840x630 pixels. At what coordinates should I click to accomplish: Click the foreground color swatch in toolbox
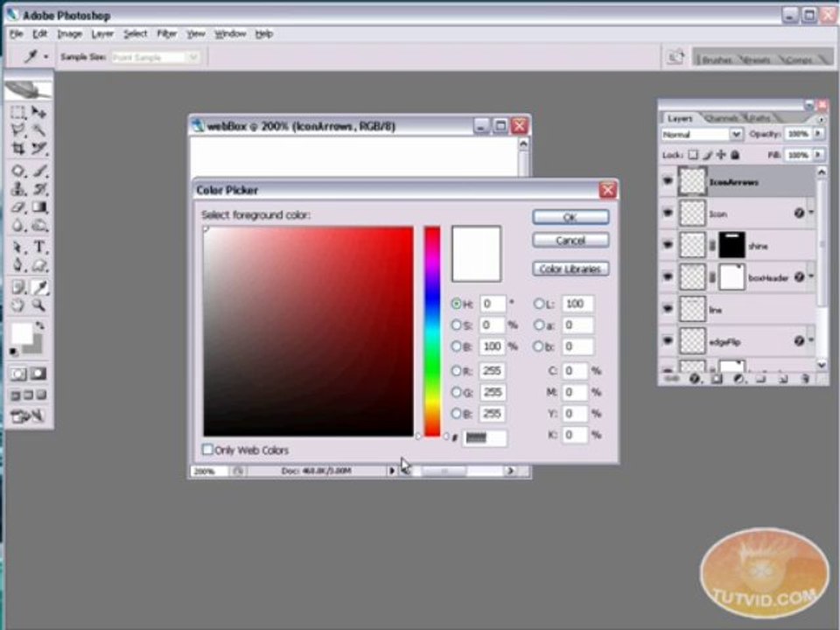point(22,333)
